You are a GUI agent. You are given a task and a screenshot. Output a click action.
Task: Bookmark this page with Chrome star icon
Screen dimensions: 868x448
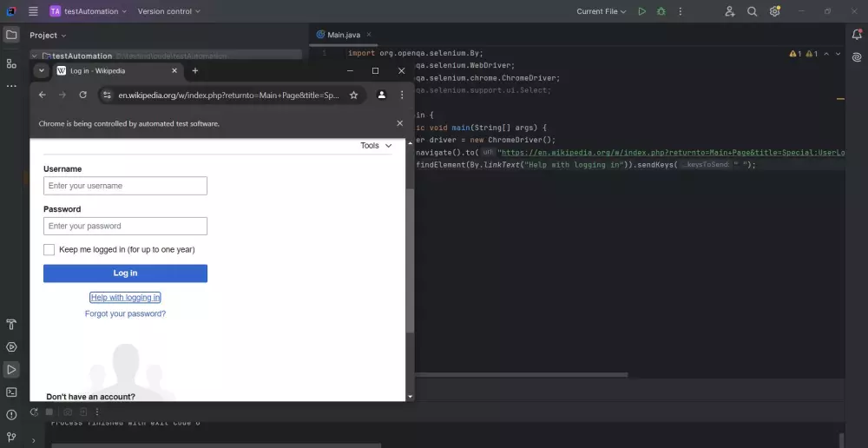[x=354, y=95]
